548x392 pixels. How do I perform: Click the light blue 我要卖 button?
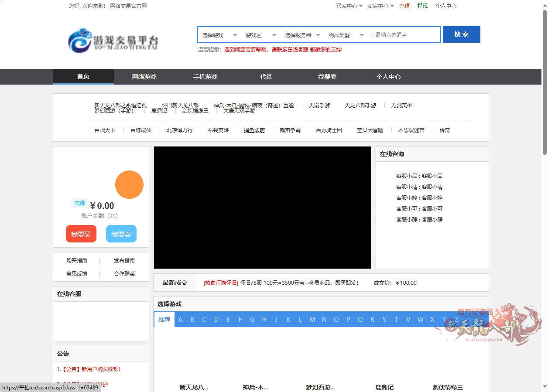[x=121, y=234]
